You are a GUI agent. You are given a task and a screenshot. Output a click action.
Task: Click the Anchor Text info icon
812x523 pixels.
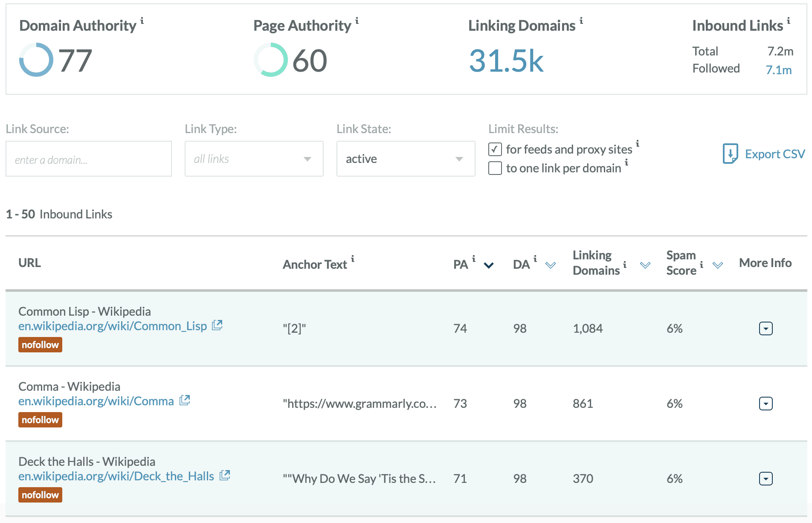[x=352, y=259]
